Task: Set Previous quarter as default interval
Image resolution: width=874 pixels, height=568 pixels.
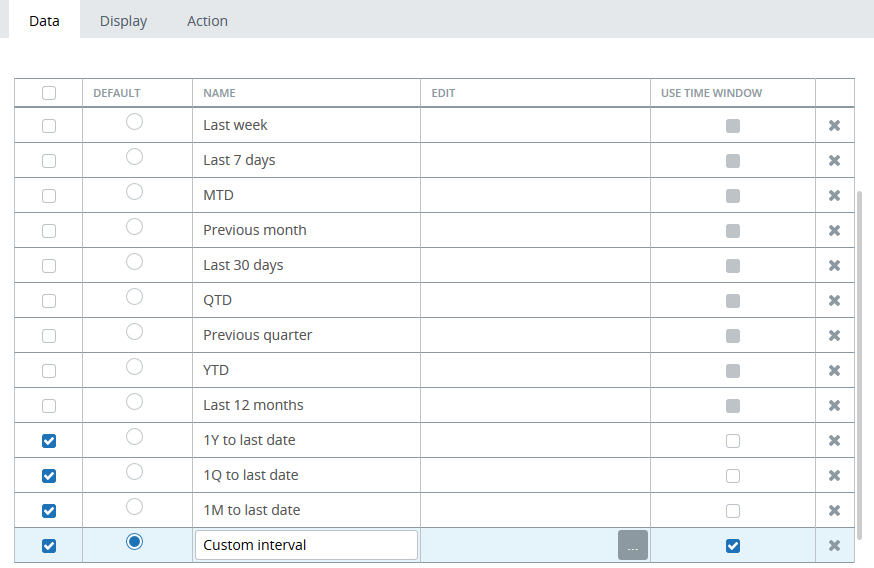Action: coord(135,332)
